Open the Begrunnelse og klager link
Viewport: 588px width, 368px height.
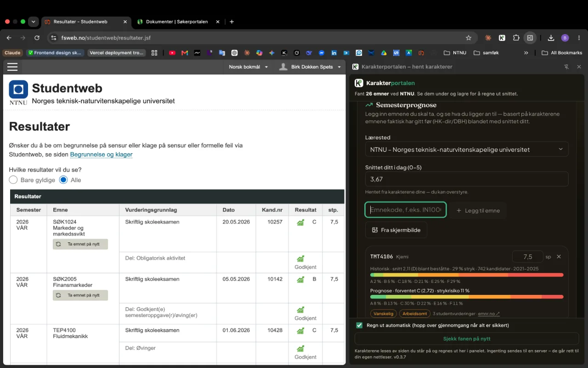(101, 155)
